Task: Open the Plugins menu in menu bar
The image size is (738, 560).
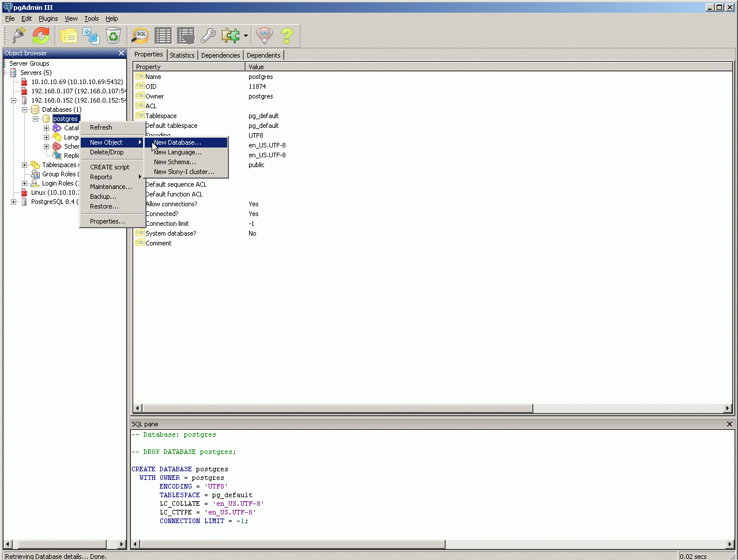Action: pos(48,18)
